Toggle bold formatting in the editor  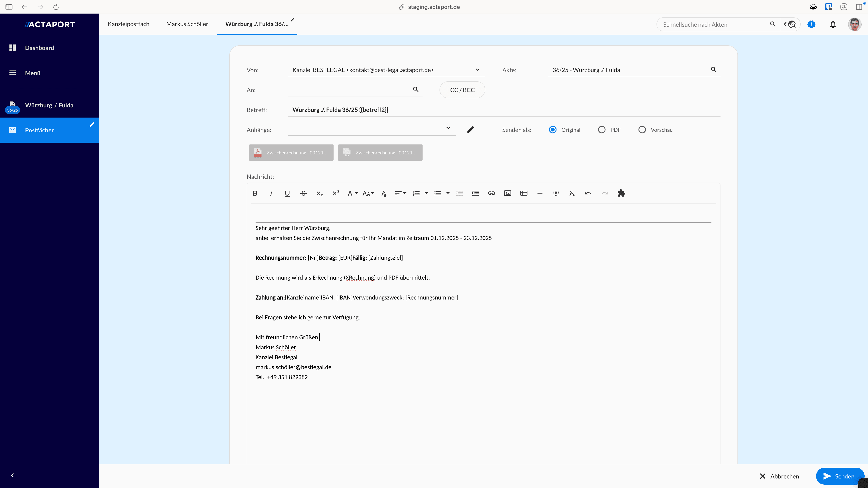click(x=255, y=193)
